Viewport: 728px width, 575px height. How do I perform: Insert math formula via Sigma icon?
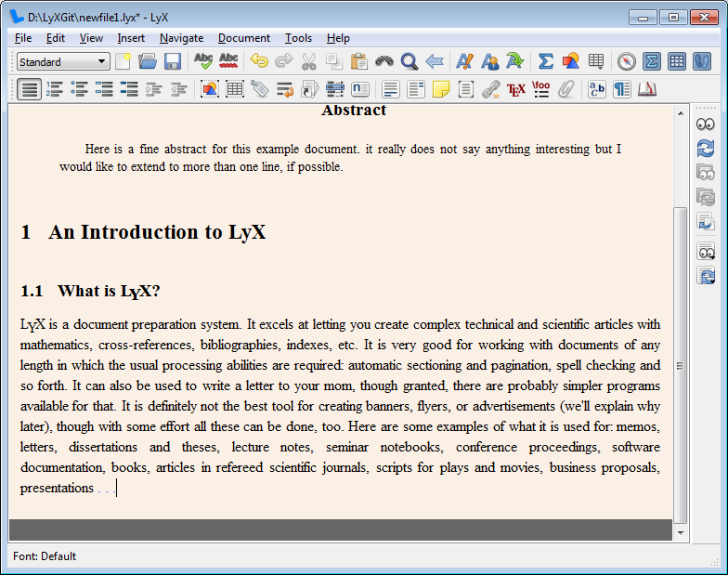pos(546,61)
